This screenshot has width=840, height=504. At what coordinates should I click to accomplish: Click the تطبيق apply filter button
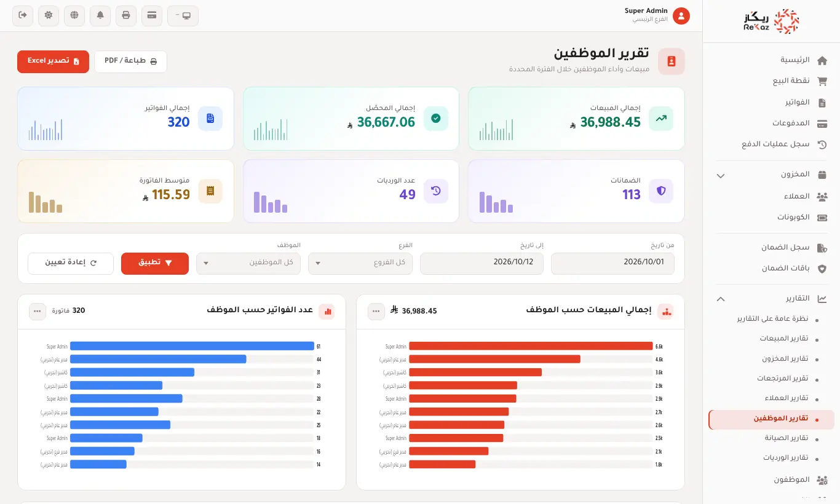click(x=155, y=263)
